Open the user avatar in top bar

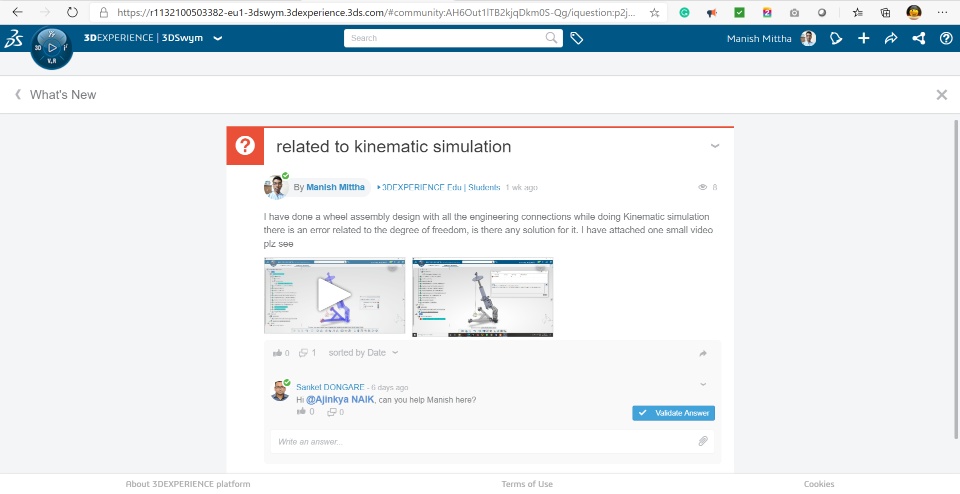coord(808,39)
